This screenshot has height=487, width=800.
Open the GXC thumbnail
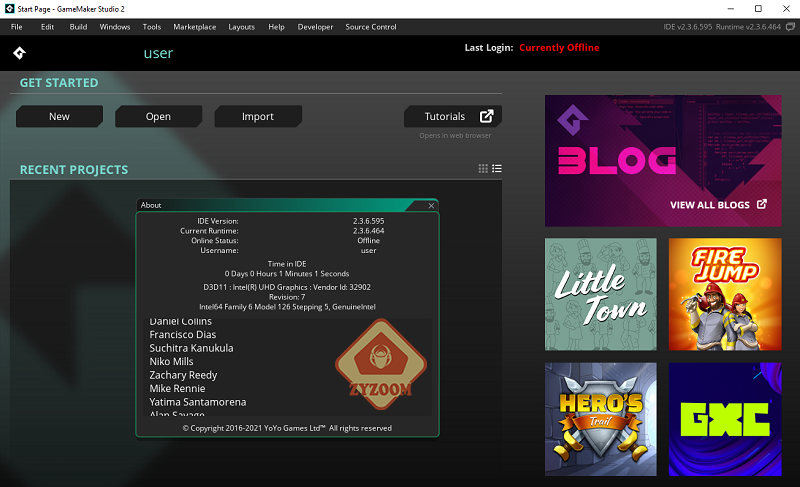725,419
